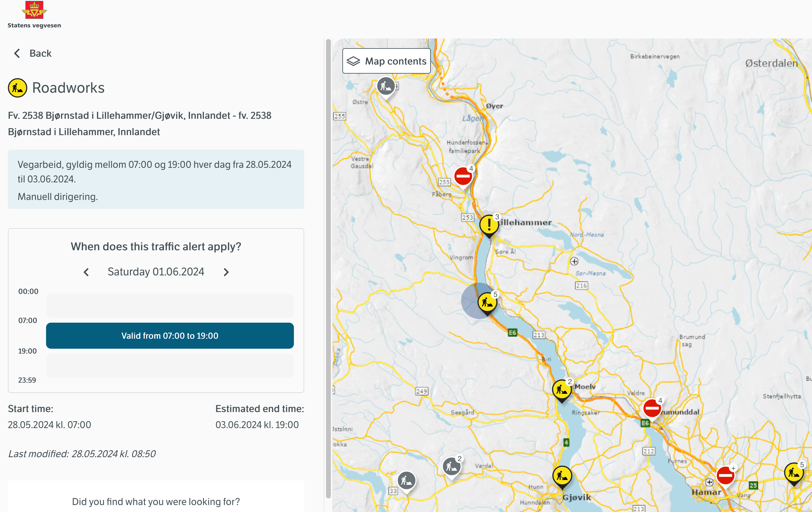
Task: Click the empty 00:00 to 07:00 time slot
Action: tap(170, 306)
